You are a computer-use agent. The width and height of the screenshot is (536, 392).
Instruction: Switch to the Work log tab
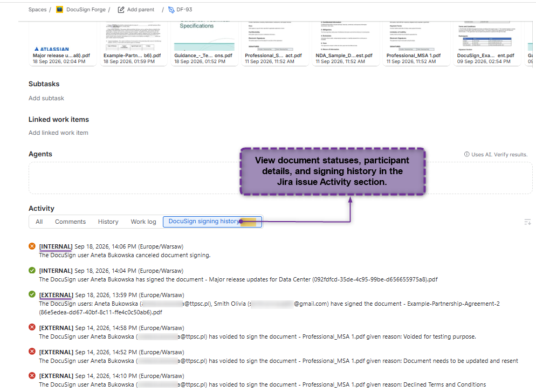143,222
